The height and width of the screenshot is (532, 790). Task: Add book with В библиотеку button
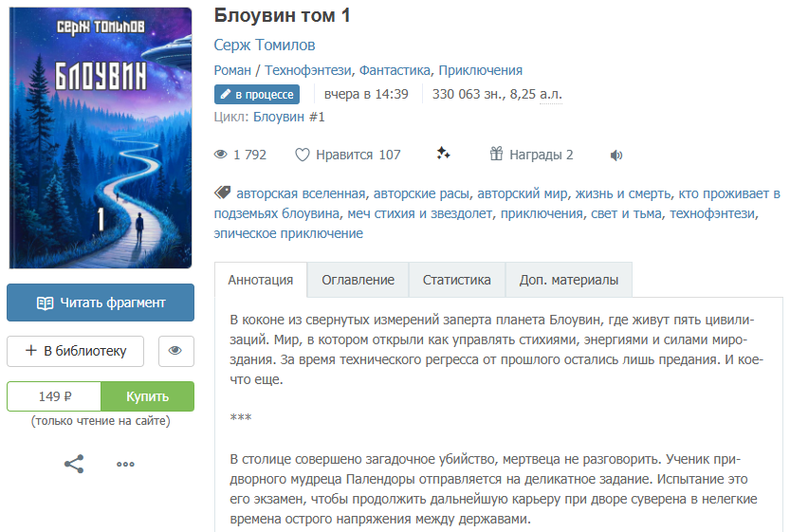pos(76,351)
